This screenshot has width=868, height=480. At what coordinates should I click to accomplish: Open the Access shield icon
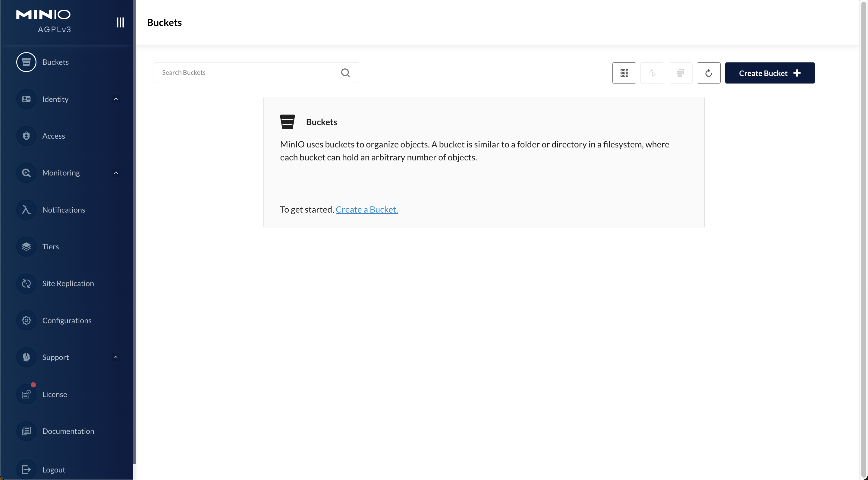click(x=26, y=136)
